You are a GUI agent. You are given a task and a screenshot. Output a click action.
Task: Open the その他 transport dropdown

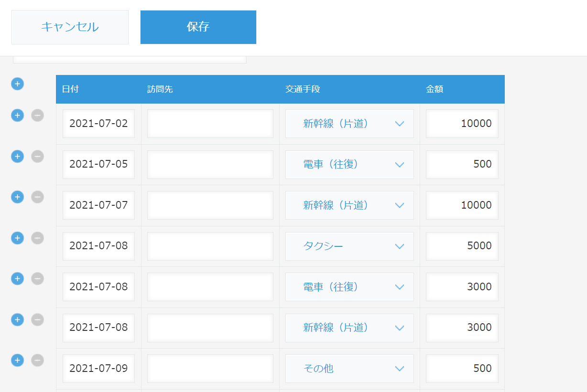(349, 369)
